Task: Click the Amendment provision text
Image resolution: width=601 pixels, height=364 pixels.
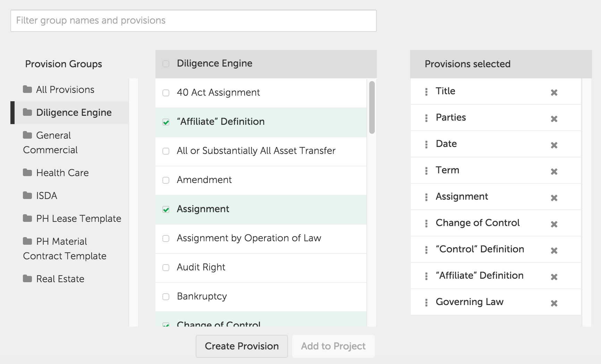Action: [x=204, y=180]
